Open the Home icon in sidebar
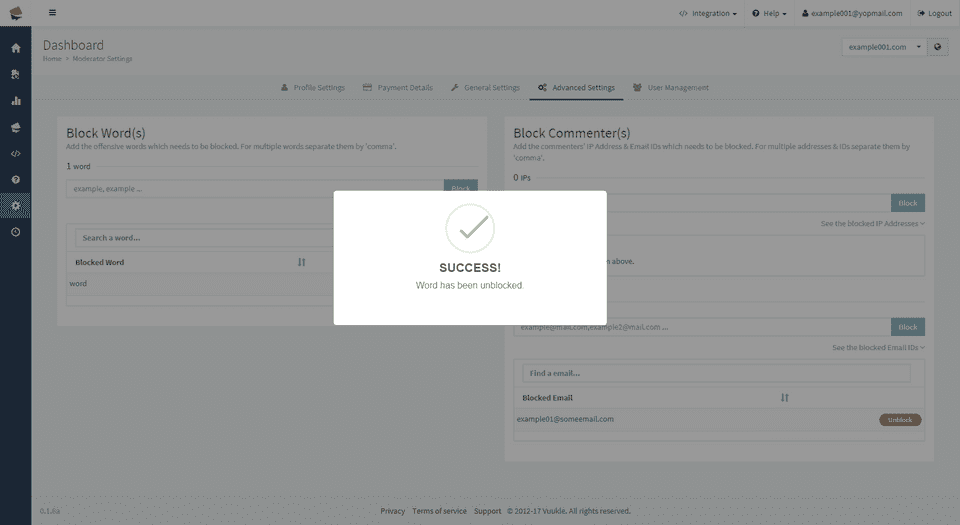Image resolution: width=960 pixels, height=525 pixels. pyautogui.click(x=16, y=48)
